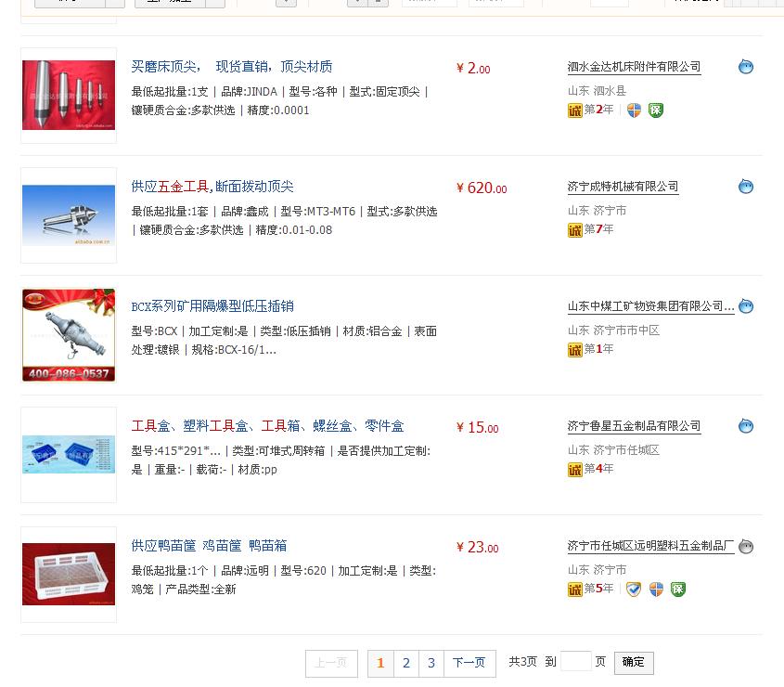Click the 确定 confirm page button
The height and width of the screenshot is (687, 784).
(x=634, y=663)
